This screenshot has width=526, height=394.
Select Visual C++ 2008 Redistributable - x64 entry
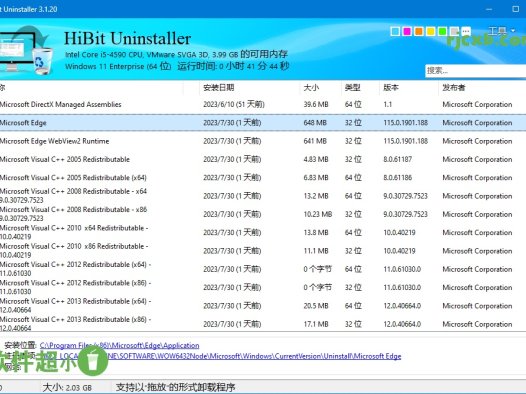click(x=263, y=196)
